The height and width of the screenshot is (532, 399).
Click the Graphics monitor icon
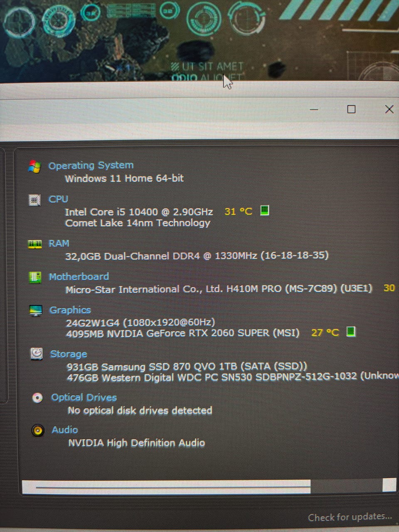(36, 310)
